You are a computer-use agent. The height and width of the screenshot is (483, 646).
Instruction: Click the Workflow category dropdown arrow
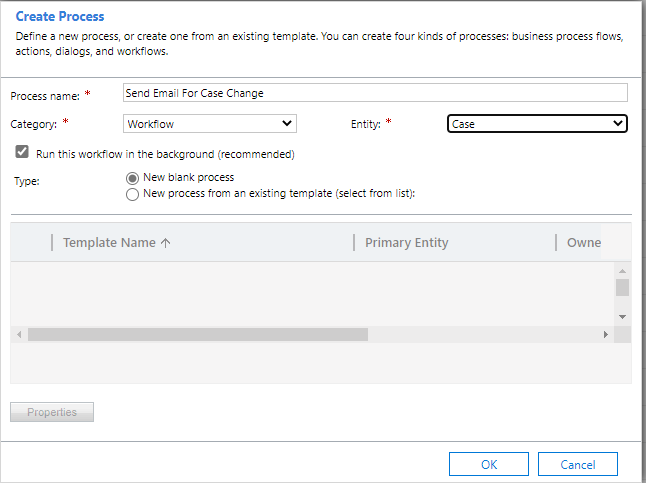pos(288,123)
